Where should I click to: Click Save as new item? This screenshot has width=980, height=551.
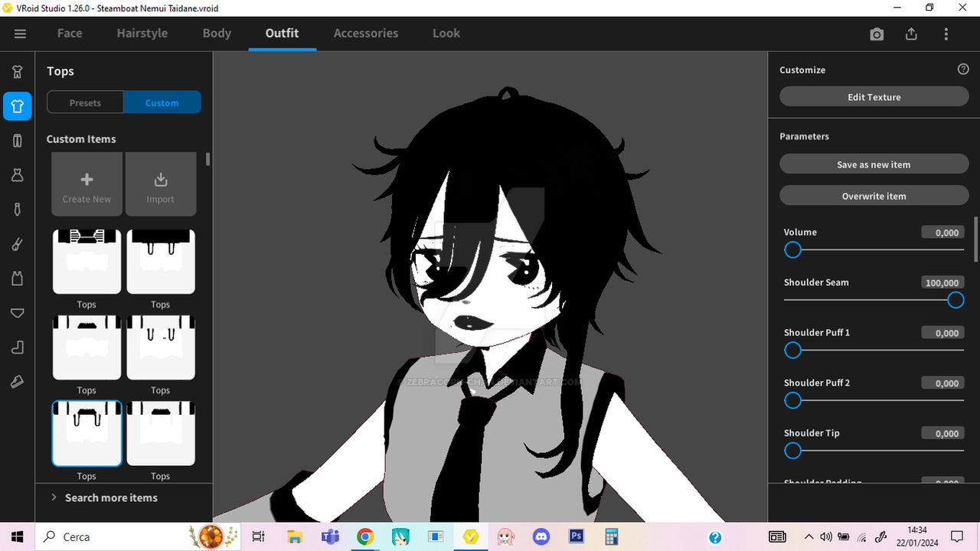click(x=874, y=165)
